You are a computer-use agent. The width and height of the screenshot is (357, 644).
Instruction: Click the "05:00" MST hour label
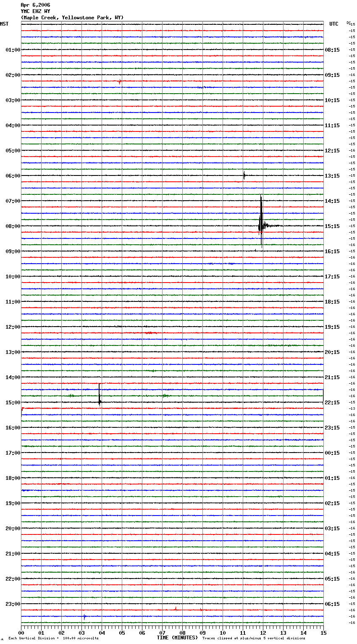(x=13, y=151)
